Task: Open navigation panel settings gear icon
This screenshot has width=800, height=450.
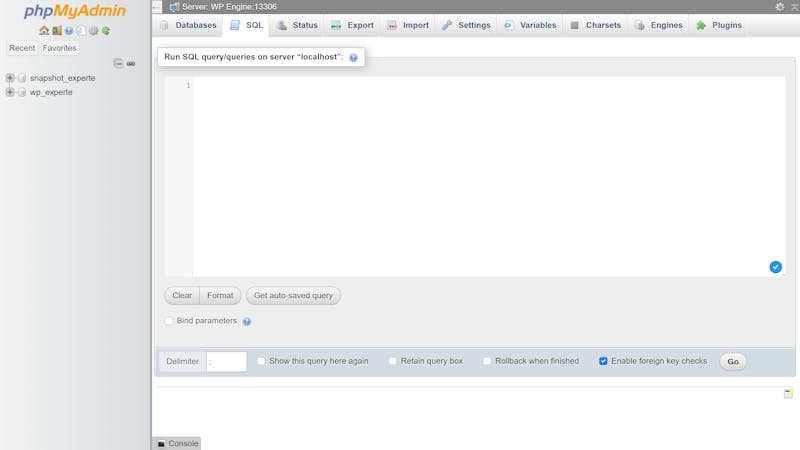Action: pyautogui.click(x=93, y=31)
